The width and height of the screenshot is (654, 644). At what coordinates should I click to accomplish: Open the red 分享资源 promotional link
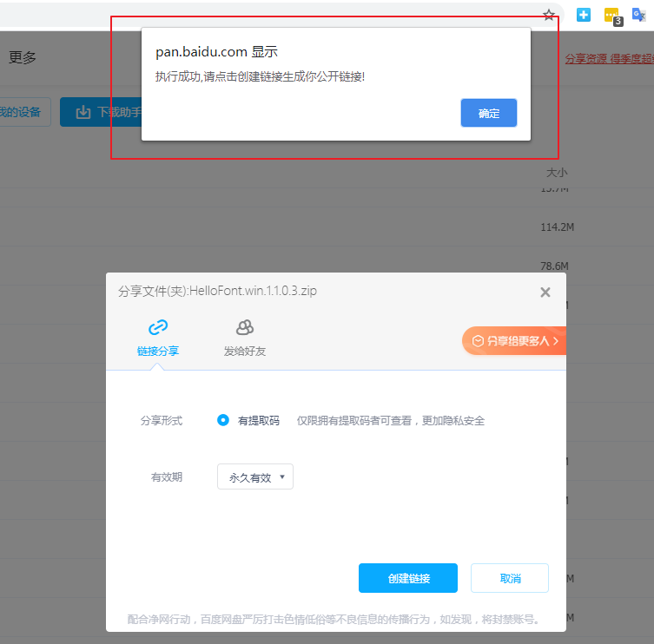pos(610,59)
